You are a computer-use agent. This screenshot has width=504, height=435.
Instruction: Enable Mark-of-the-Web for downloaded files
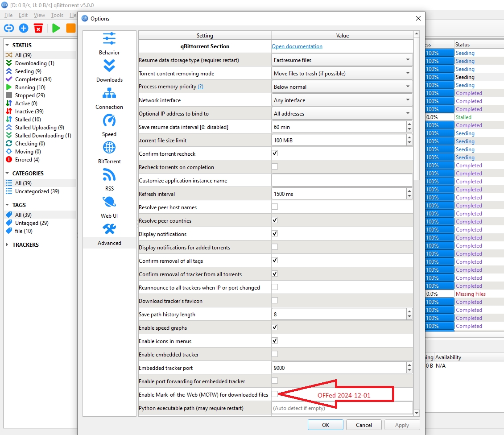click(x=275, y=394)
